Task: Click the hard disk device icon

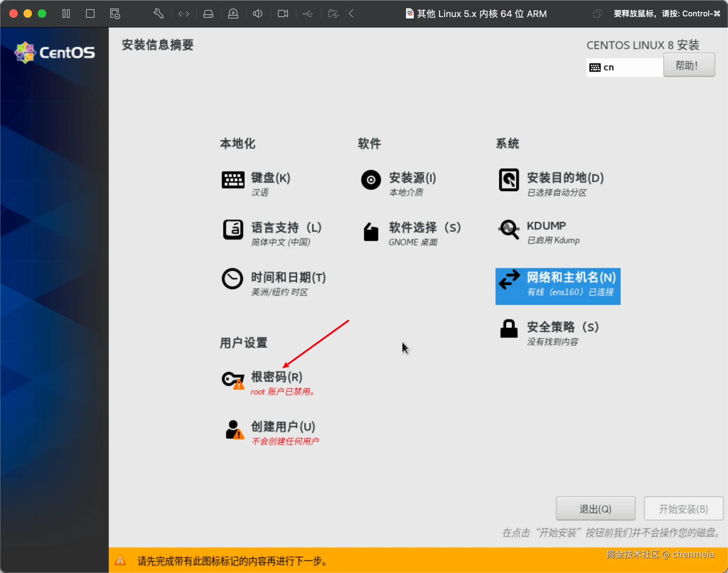Action: tap(208, 14)
